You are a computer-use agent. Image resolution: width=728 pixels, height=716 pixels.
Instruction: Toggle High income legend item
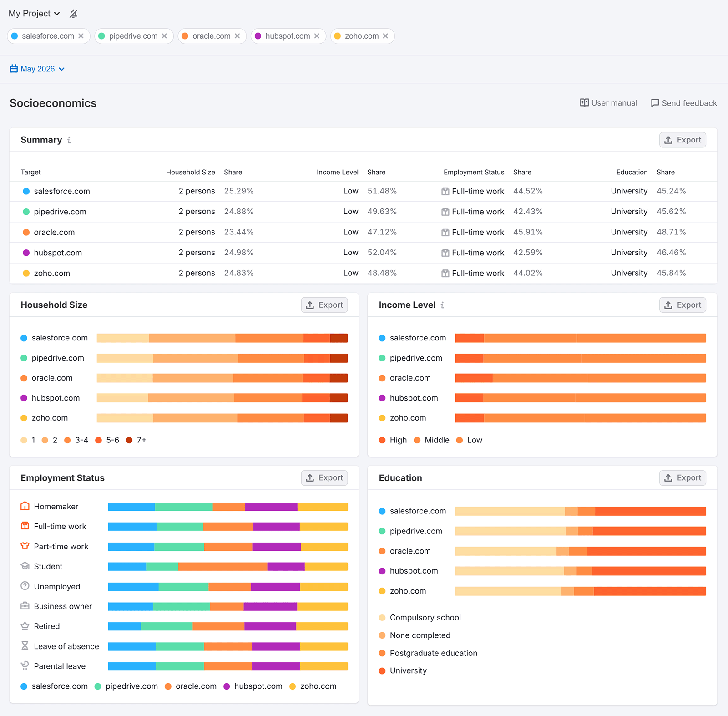[393, 440]
